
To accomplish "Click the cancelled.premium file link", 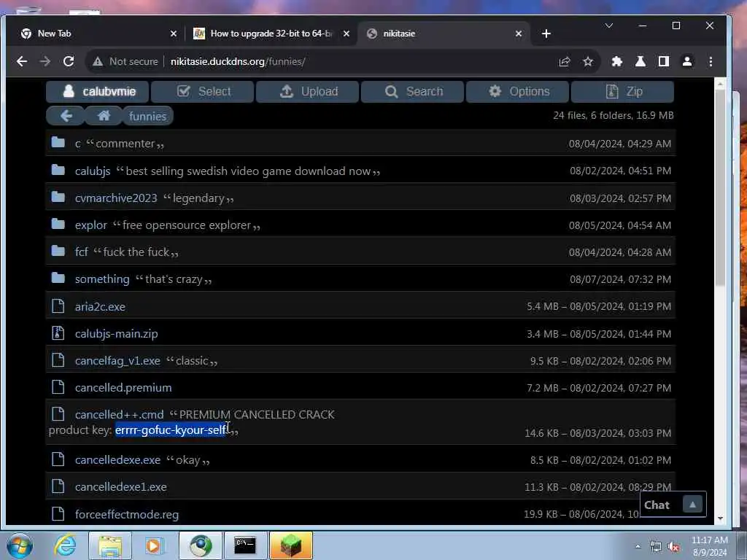I will point(123,388).
